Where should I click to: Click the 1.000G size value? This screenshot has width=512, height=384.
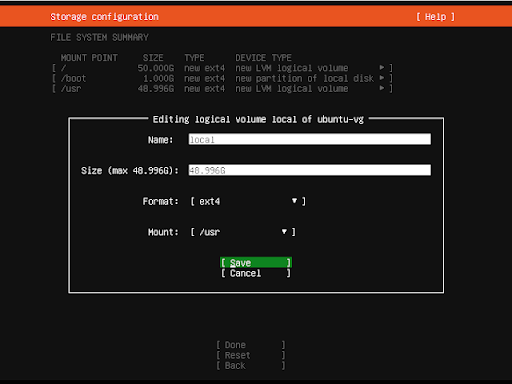158,78
